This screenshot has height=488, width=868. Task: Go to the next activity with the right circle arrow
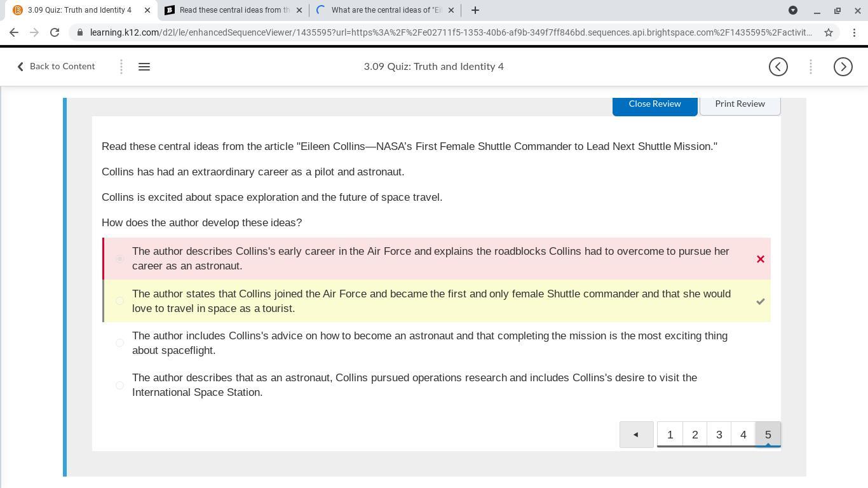point(843,67)
